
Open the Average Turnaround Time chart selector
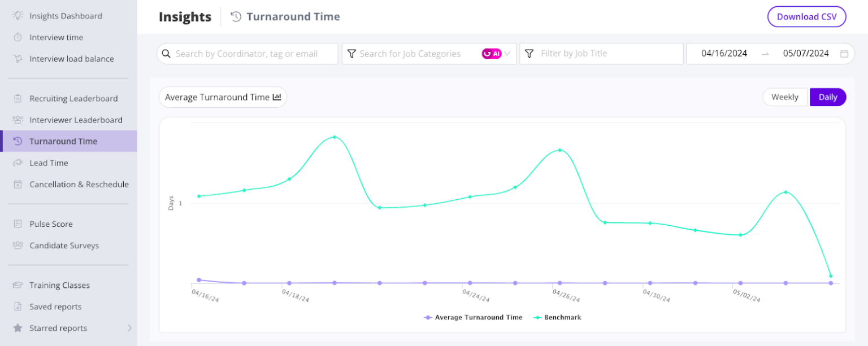pyautogui.click(x=223, y=97)
